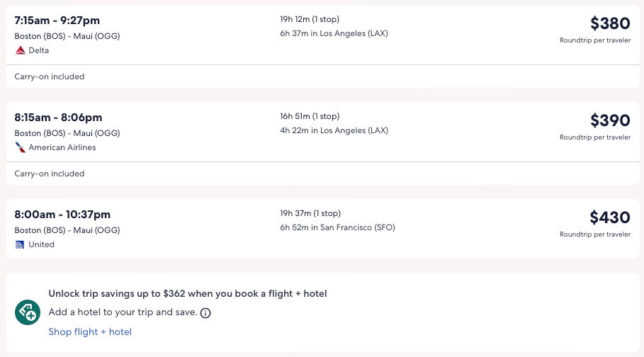Click the green flight + hotel savings badge
Screen dimensions: 644x357
(28, 312)
